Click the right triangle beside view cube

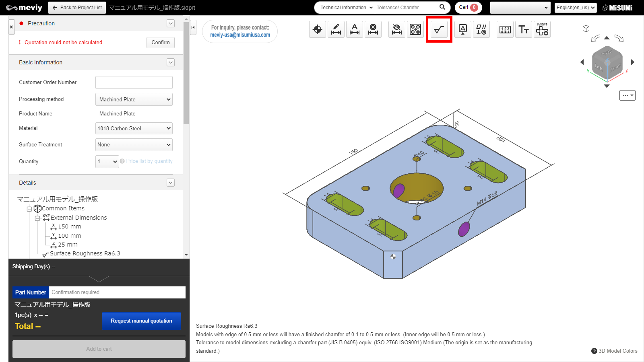[x=633, y=62]
